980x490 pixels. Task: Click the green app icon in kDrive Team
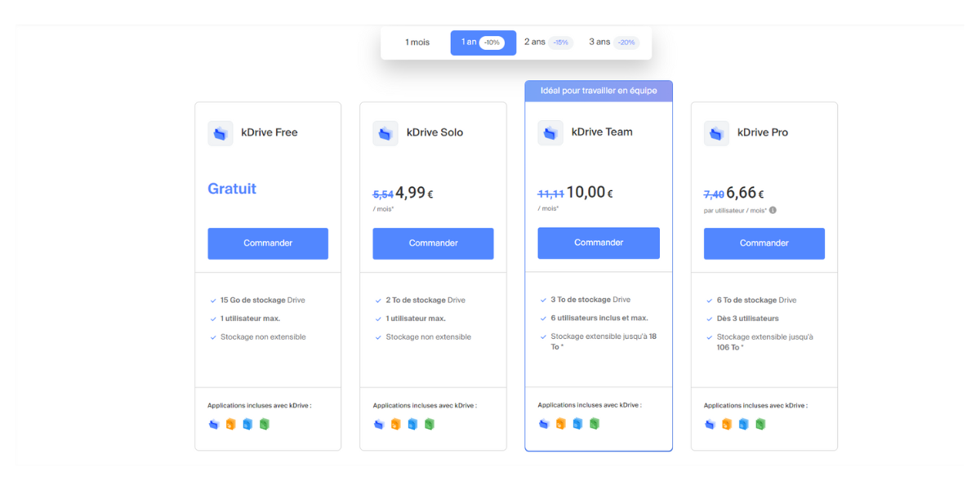click(x=595, y=424)
